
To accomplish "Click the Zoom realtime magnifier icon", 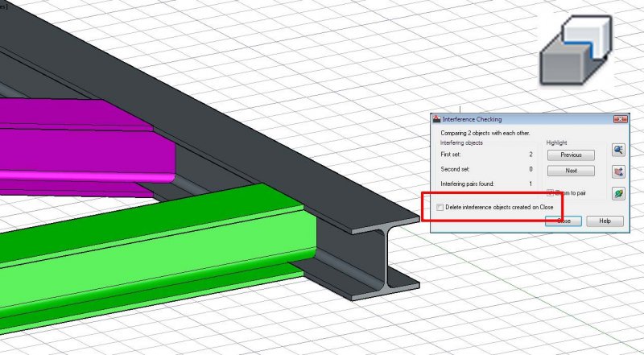I will tap(618, 150).
